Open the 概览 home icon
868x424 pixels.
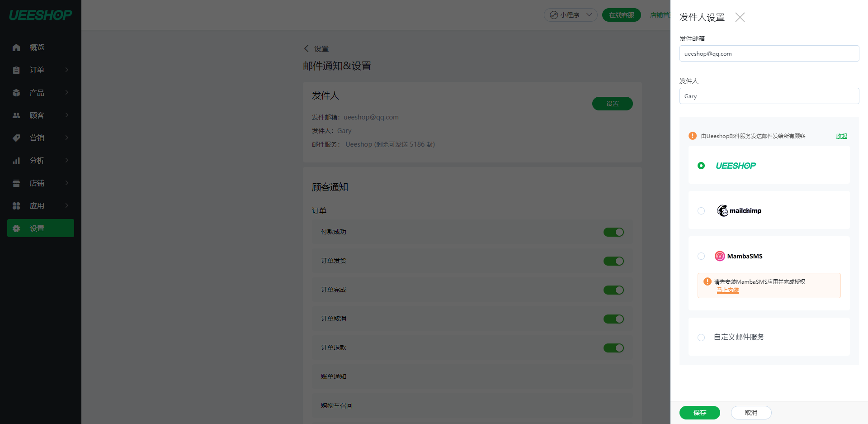[x=16, y=48]
